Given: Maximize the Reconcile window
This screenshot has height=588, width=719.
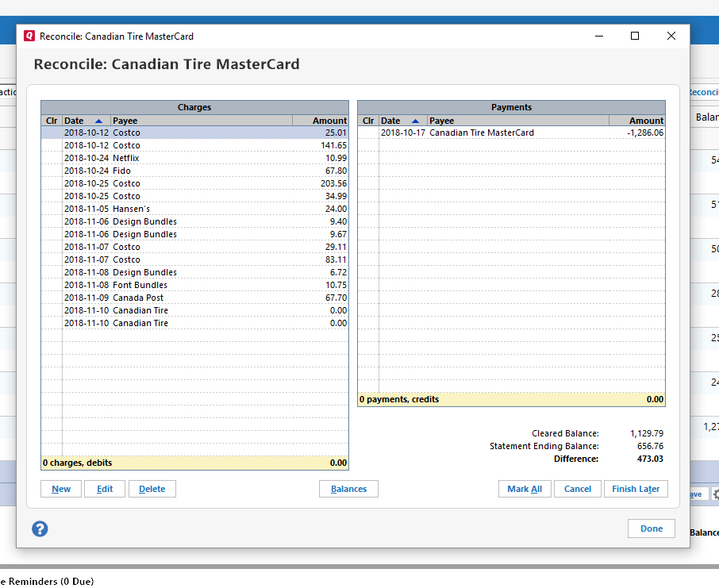Looking at the screenshot, I should (x=635, y=36).
